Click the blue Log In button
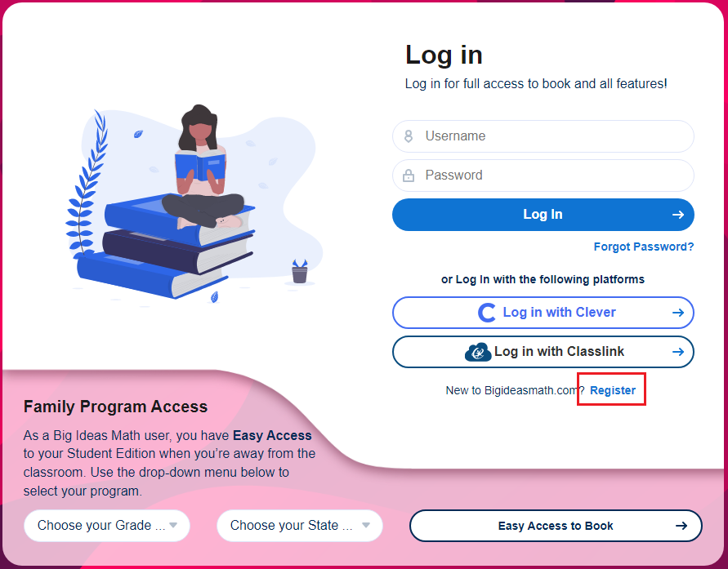This screenshot has height=569, width=728. coord(543,215)
